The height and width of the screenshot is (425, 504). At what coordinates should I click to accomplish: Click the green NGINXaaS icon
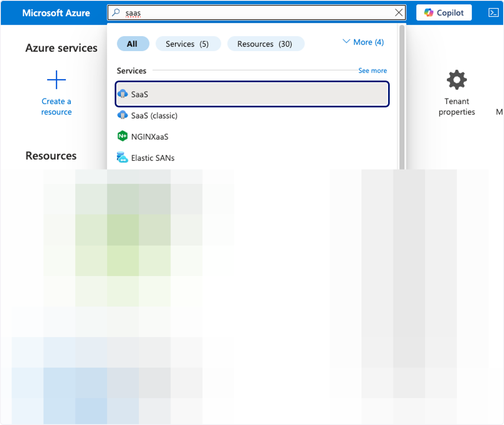(x=122, y=136)
